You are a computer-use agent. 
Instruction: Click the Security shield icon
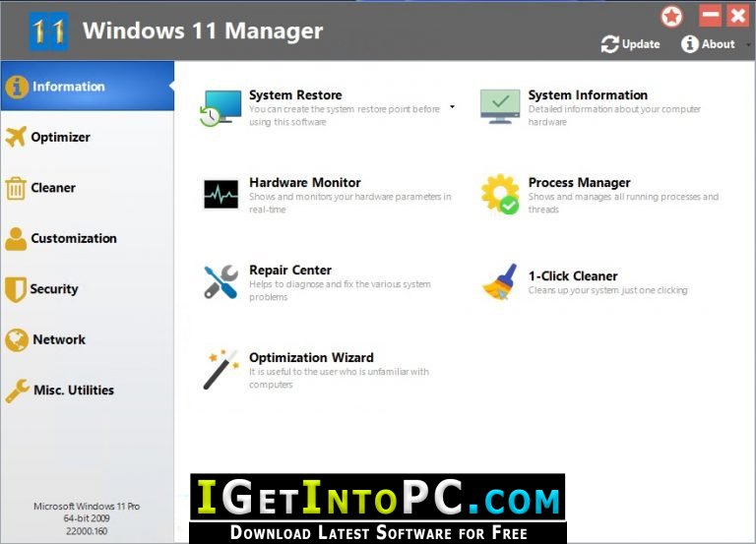[16, 289]
